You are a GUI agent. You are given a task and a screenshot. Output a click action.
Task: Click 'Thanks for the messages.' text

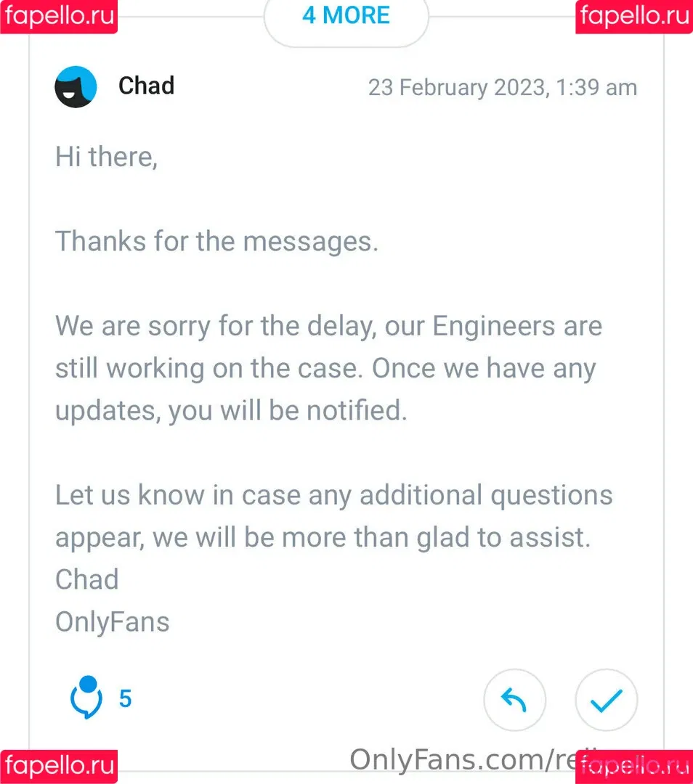(216, 242)
